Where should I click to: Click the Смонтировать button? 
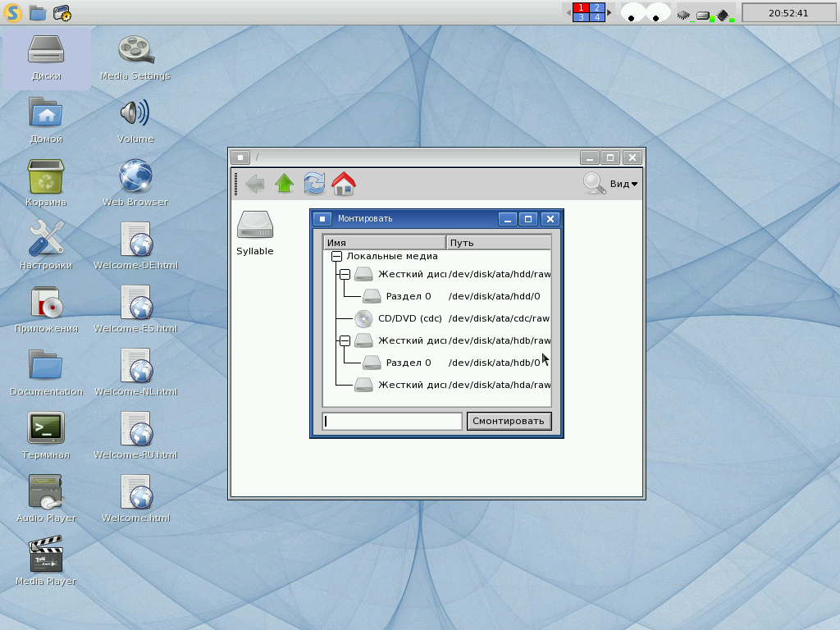click(x=509, y=421)
